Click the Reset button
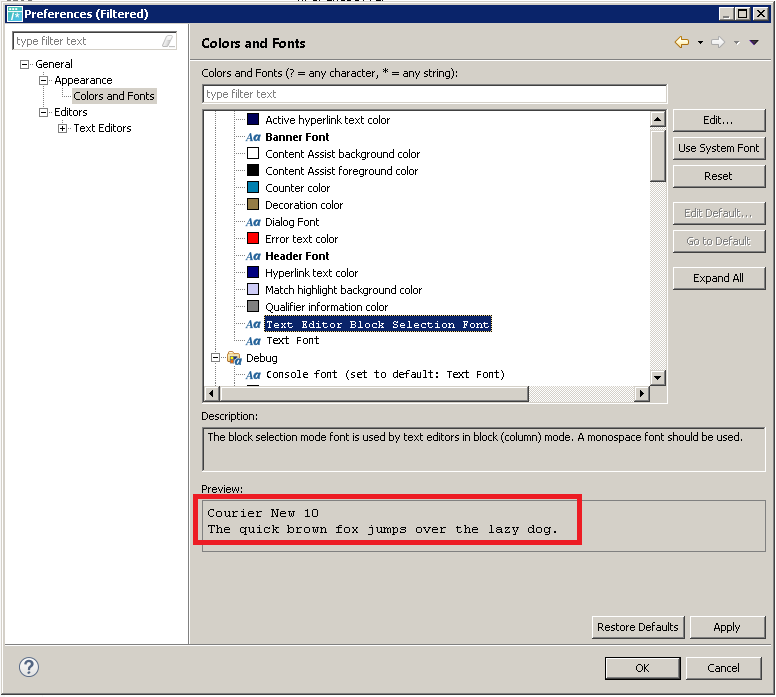Viewport: 776px width, 697px height. (x=719, y=176)
